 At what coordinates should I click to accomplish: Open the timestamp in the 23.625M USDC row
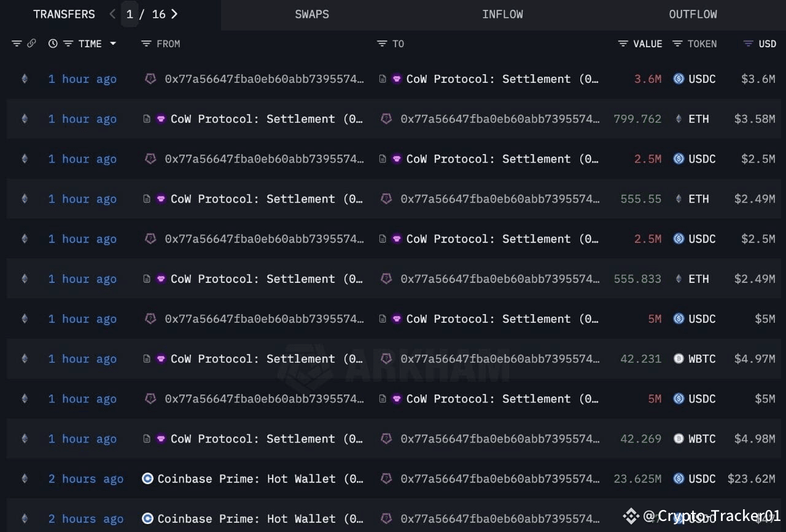tap(86, 479)
